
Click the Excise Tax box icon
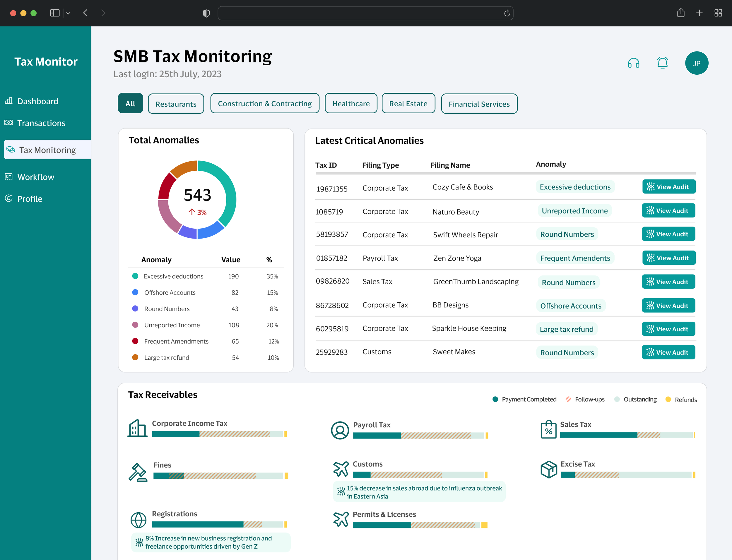(548, 469)
